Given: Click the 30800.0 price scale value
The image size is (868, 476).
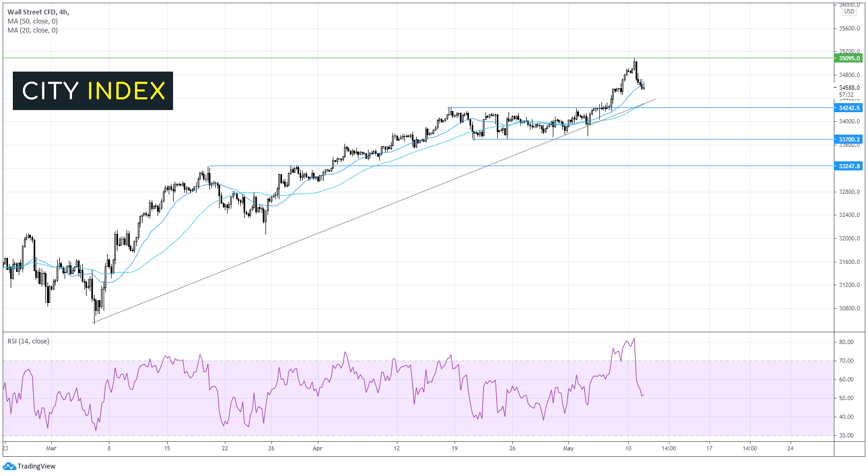Looking at the screenshot, I should (x=849, y=308).
